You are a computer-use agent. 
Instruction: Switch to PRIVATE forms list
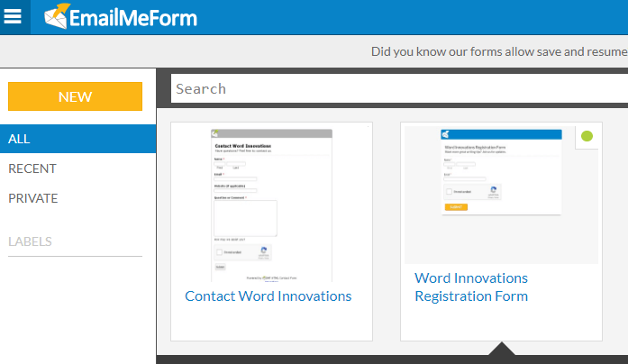(x=33, y=198)
